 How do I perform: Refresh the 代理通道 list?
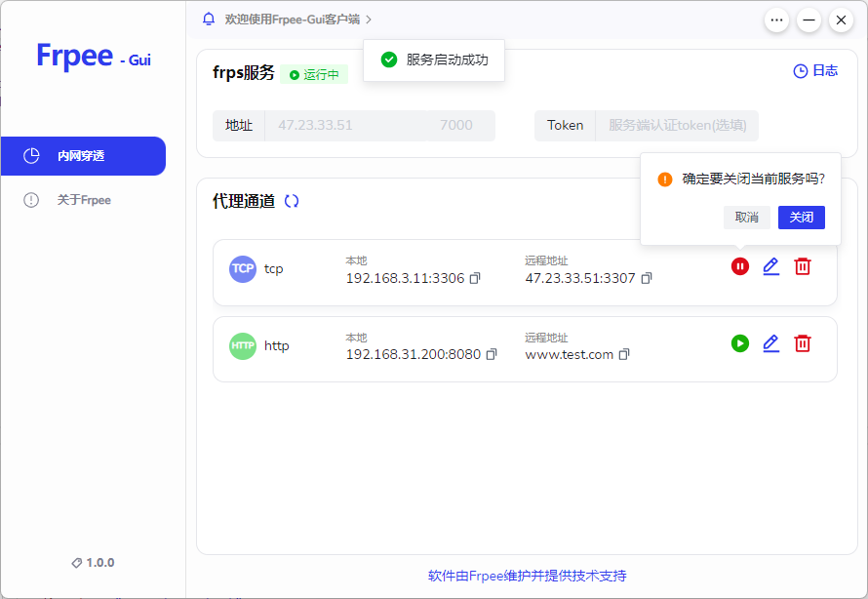(x=292, y=201)
